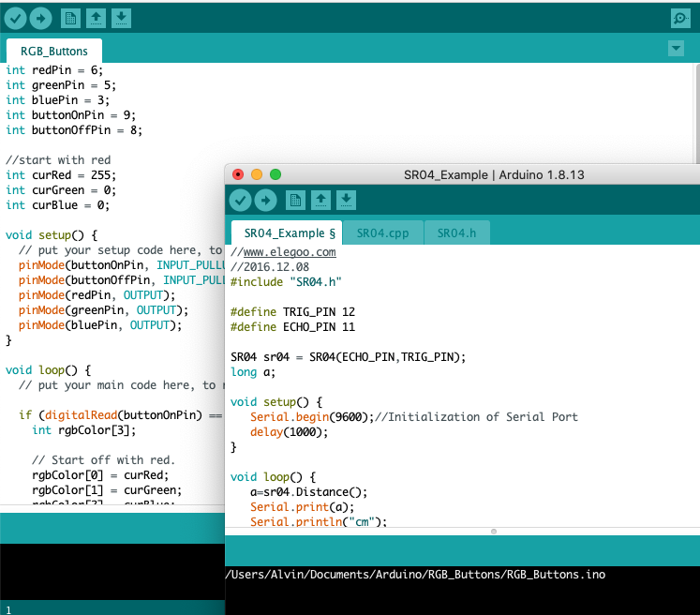Image resolution: width=700 pixels, height=615 pixels.
Task: Click Upload arrow in SR04_Example window
Action: point(265,200)
